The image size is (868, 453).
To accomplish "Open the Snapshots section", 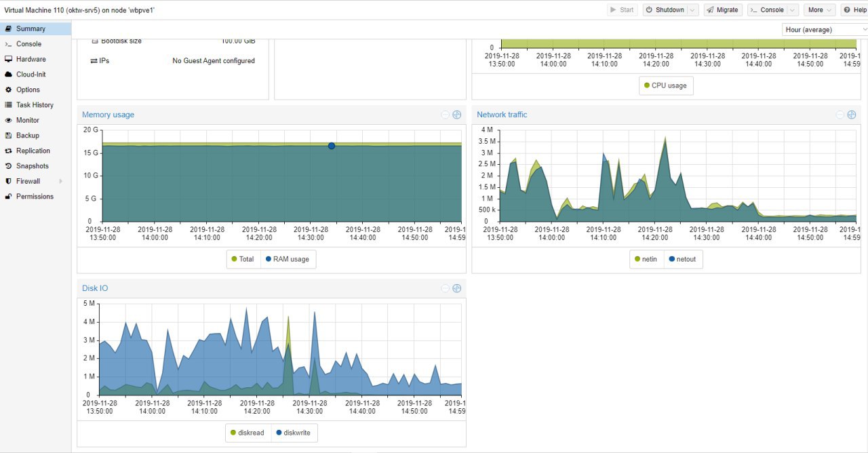I will [x=35, y=166].
